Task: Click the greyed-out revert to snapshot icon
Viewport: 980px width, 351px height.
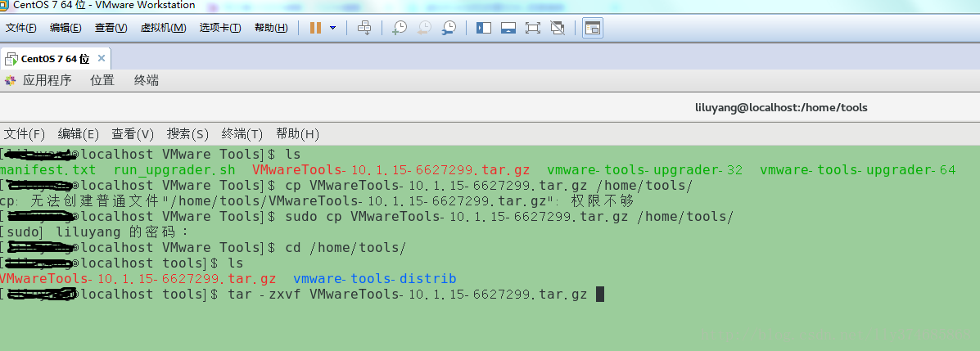Action: point(424,28)
